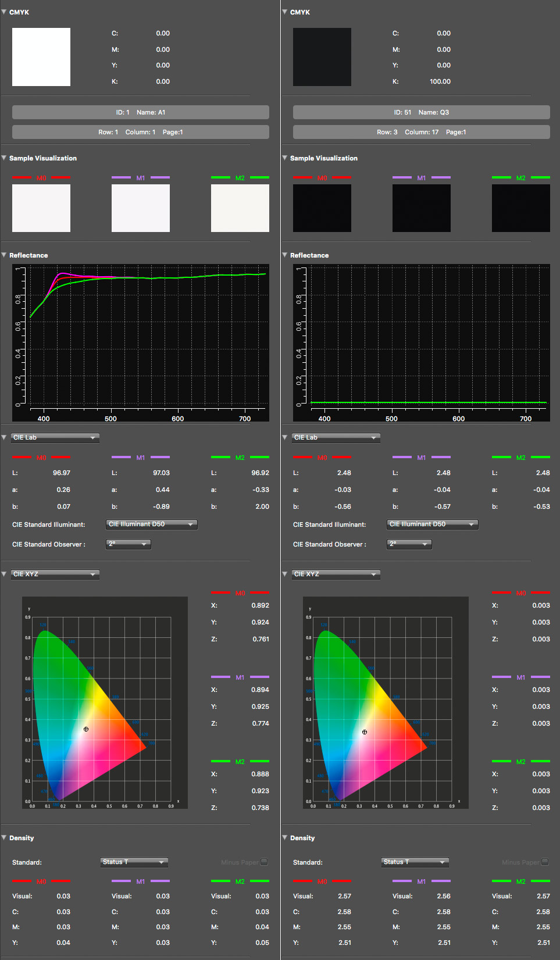Collapse the left Density section

(4, 837)
